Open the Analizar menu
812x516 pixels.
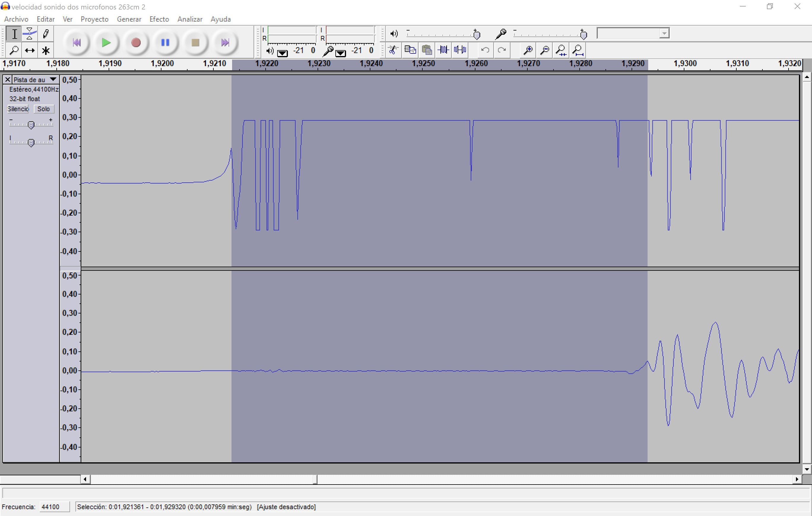point(190,19)
